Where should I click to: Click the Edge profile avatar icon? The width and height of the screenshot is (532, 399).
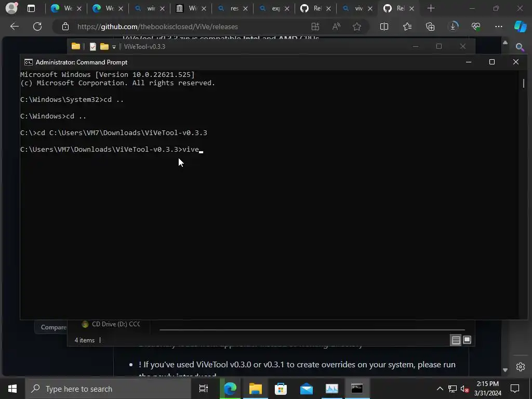coord(11,8)
